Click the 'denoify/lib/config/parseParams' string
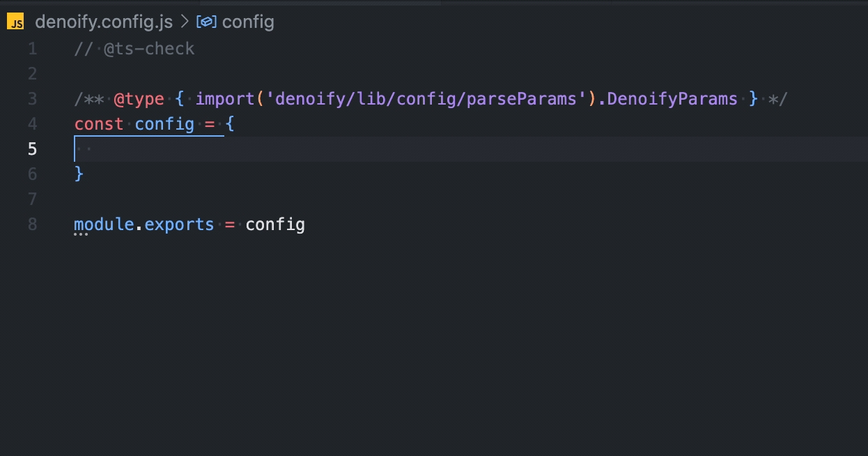The image size is (868, 456). pyautogui.click(x=426, y=99)
